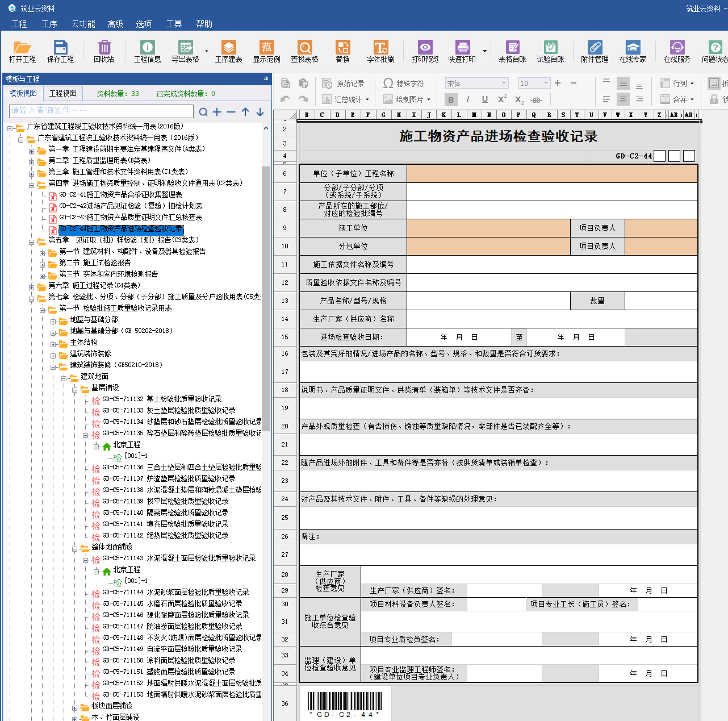Image resolution: width=728 pixels, height=721 pixels.
Task: Open 在线专家 online expert
Action: tap(633, 51)
